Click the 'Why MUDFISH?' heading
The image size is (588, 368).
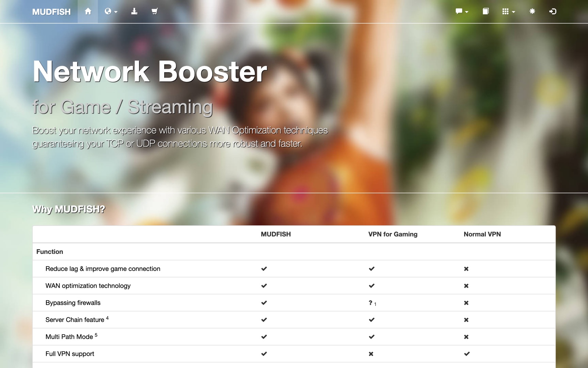[69, 209]
